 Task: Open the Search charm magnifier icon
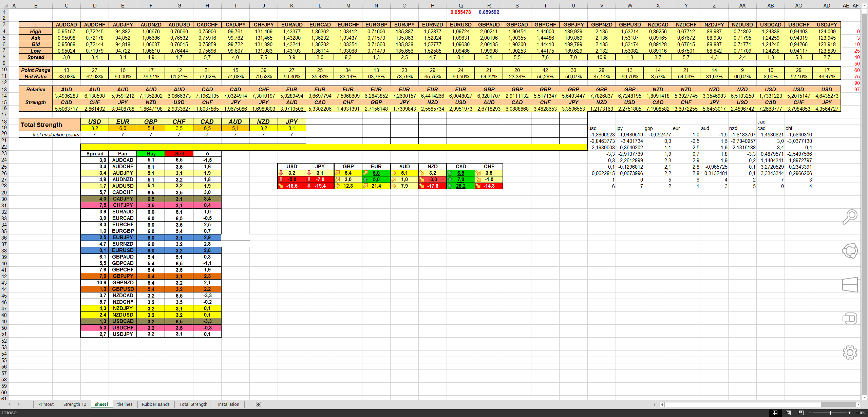pyautogui.click(x=850, y=217)
